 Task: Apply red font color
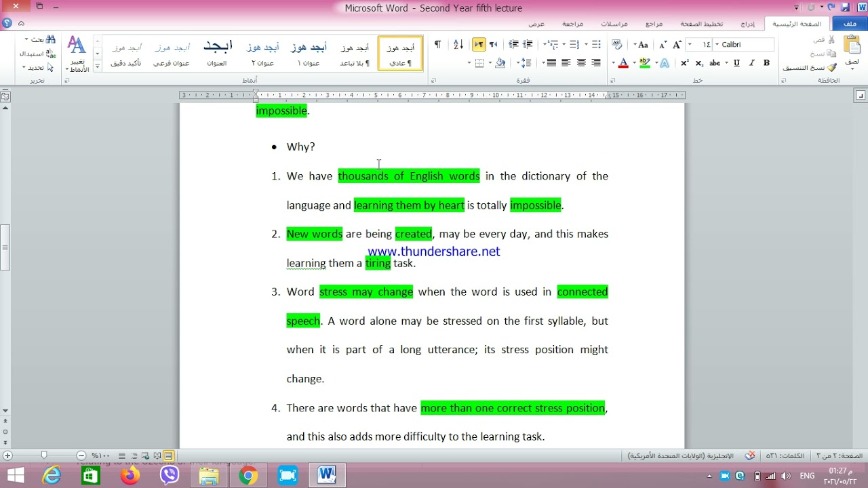623,63
